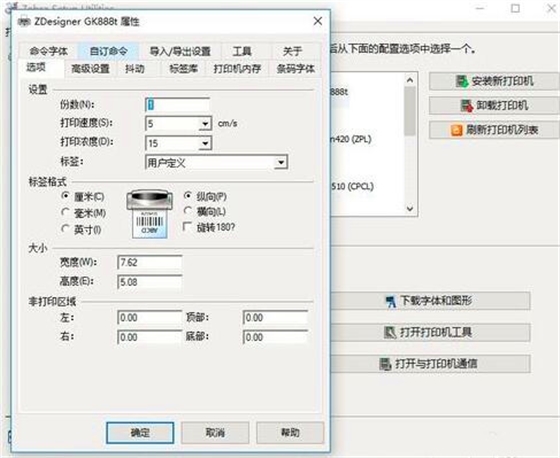Screen dimensions: 560x458
Task: Click the label printer preview image
Action: (150, 214)
